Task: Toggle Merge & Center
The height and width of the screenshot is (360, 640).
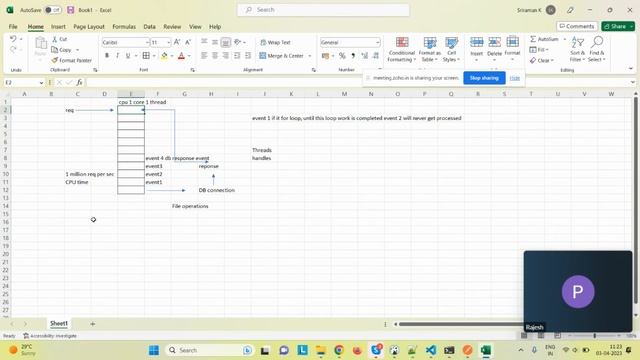Action: [282, 56]
